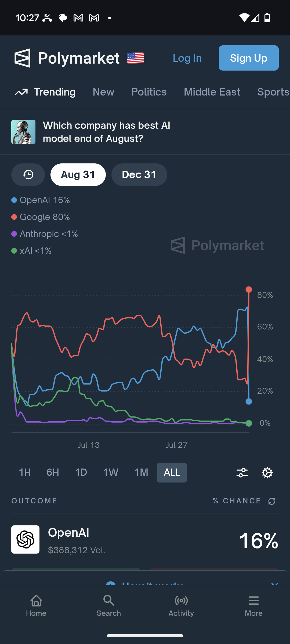This screenshot has width=290, height=644.
Task: Open chart settings gear icon
Action: point(267,473)
